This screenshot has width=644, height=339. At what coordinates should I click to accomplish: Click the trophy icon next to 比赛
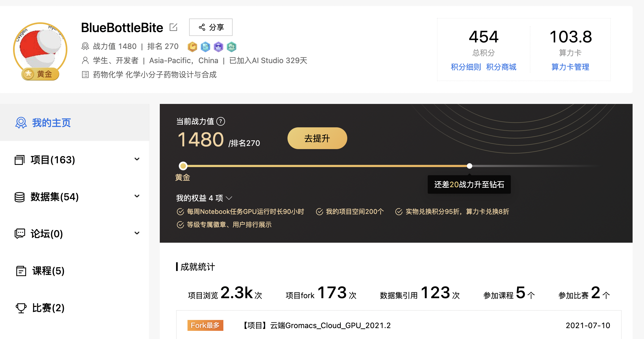tap(21, 308)
